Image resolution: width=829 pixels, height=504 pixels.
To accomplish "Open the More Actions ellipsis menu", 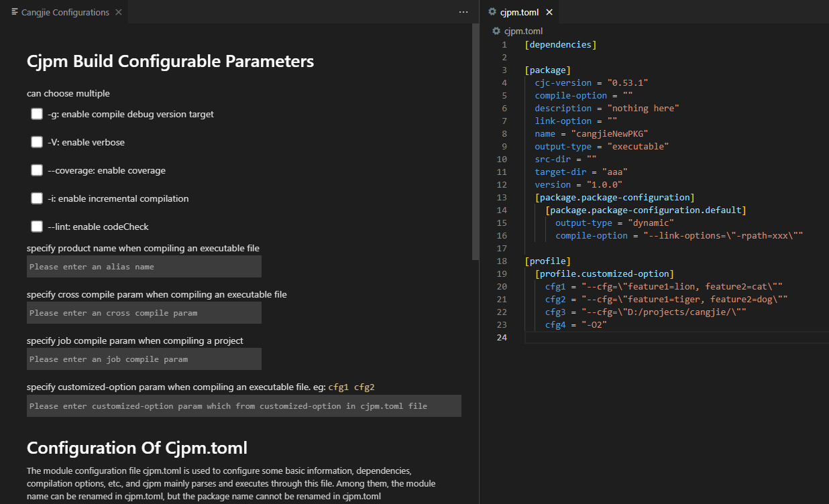I will pyautogui.click(x=463, y=12).
